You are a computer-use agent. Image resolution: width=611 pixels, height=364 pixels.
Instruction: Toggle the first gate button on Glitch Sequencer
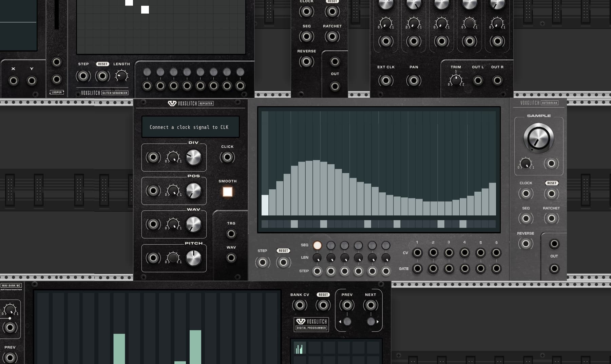[x=147, y=72]
